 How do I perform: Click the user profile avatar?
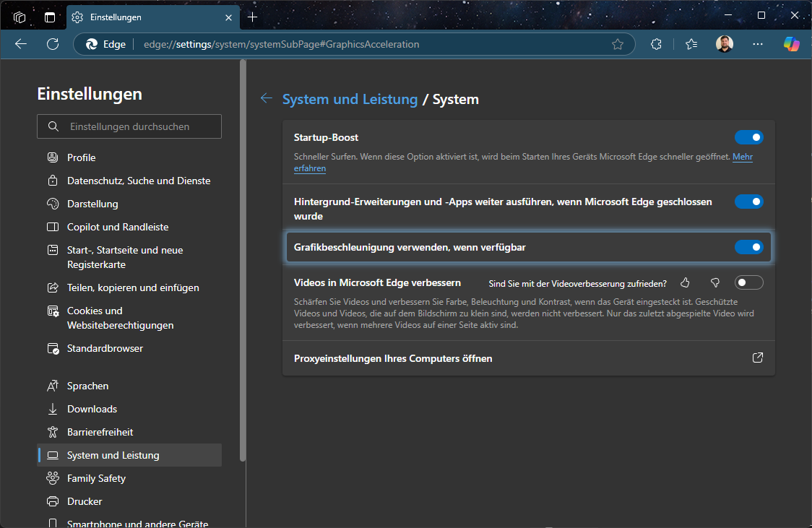point(725,44)
